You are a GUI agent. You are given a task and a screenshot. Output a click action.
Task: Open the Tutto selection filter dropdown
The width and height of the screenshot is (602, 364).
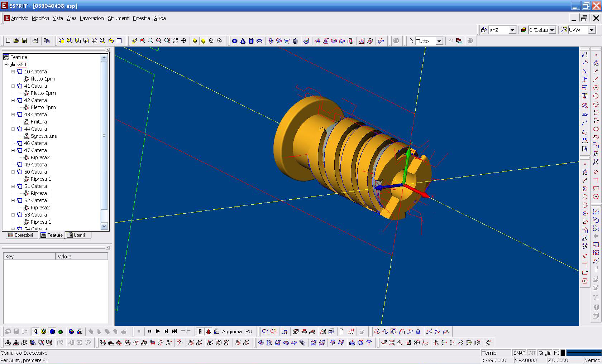[439, 41]
